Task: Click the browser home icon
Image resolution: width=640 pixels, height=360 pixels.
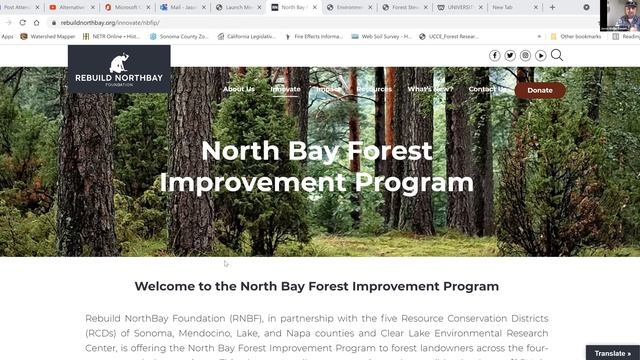Action: [36, 23]
